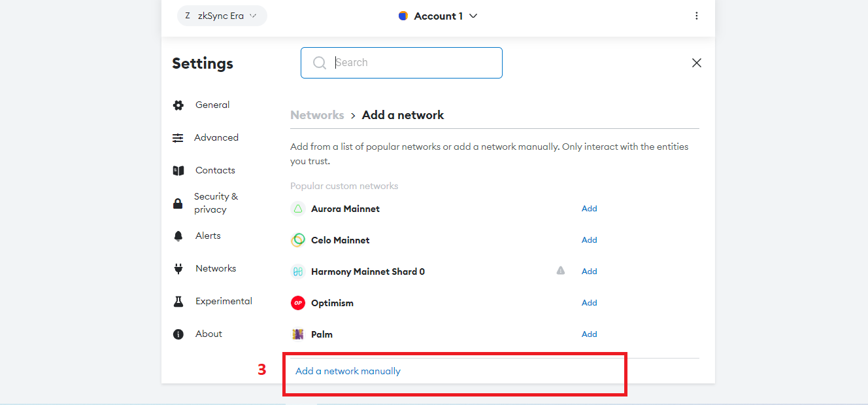Click the Settings heading
868x405 pixels.
click(203, 63)
